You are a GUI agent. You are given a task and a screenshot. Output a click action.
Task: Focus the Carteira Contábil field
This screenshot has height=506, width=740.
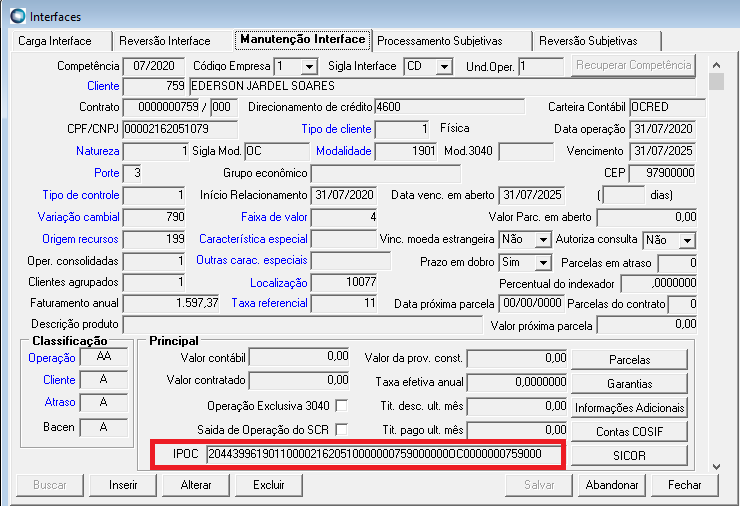click(x=668, y=107)
